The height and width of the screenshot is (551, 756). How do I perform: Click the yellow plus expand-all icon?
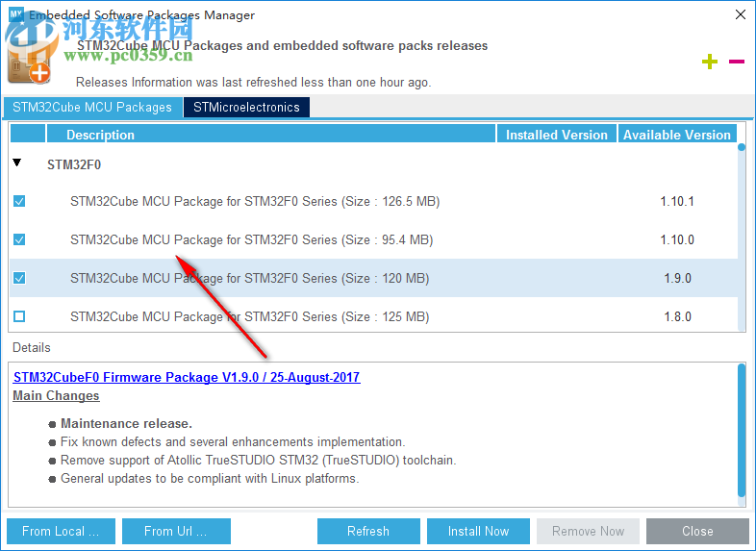(x=709, y=62)
